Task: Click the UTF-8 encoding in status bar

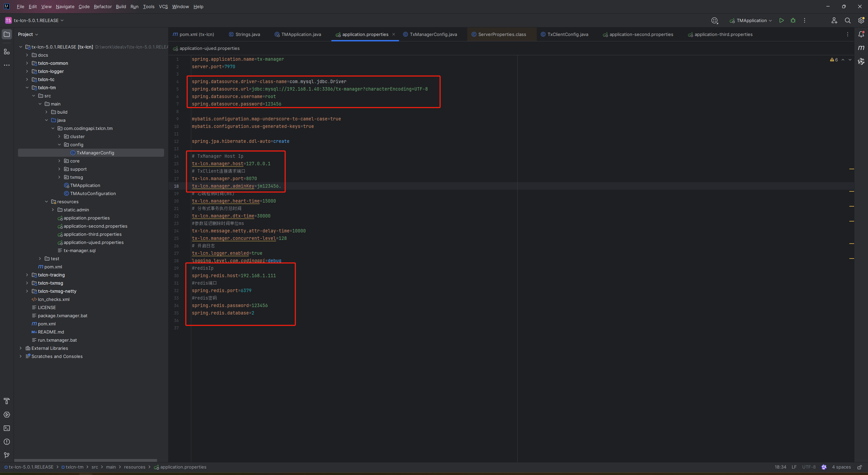Action: tap(809, 467)
